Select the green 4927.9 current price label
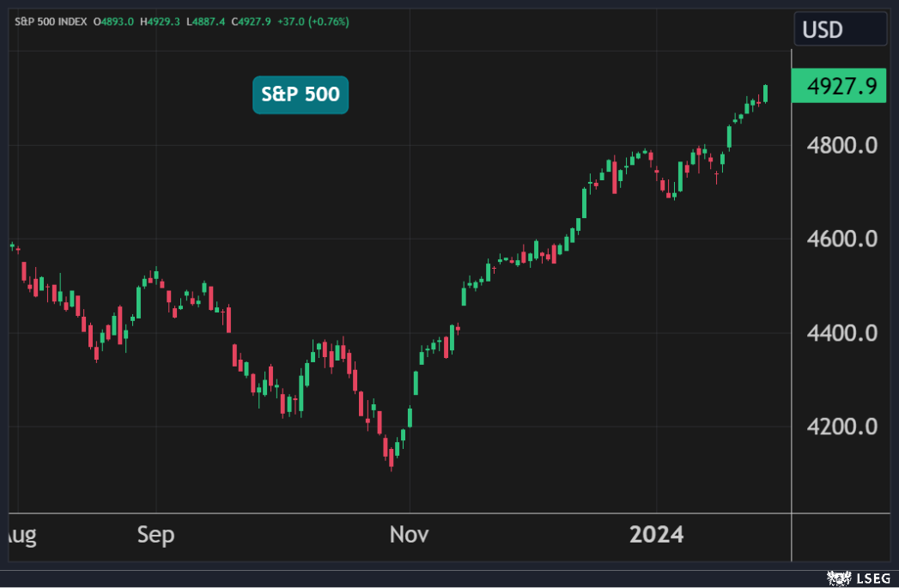The height and width of the screenshot is (588, 899). click(839, 86)
